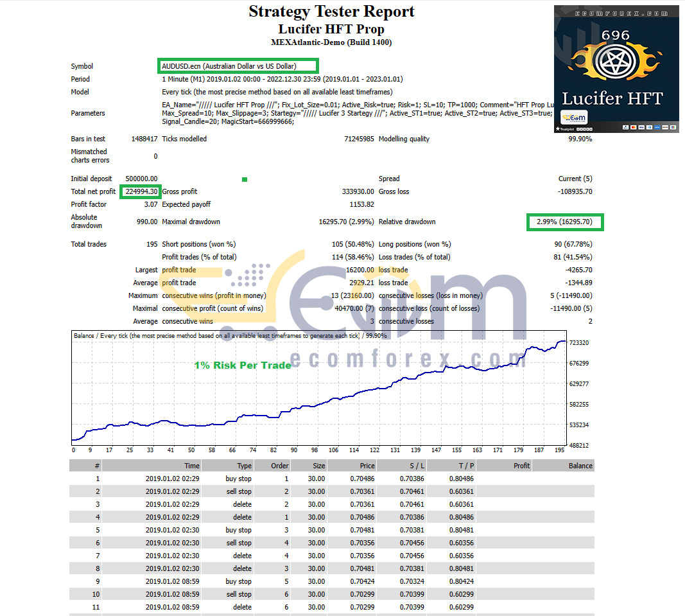Select row 11 size value 30.00
Screen dimensions: 685x616
pyautogui.click(x=316, y=607)
